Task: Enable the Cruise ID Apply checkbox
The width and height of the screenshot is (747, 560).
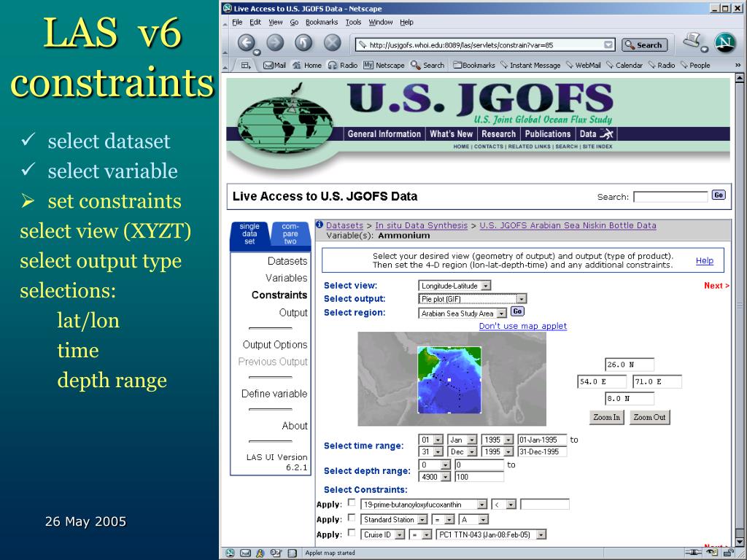Action: pyautogui.click(x=352, y=533)
